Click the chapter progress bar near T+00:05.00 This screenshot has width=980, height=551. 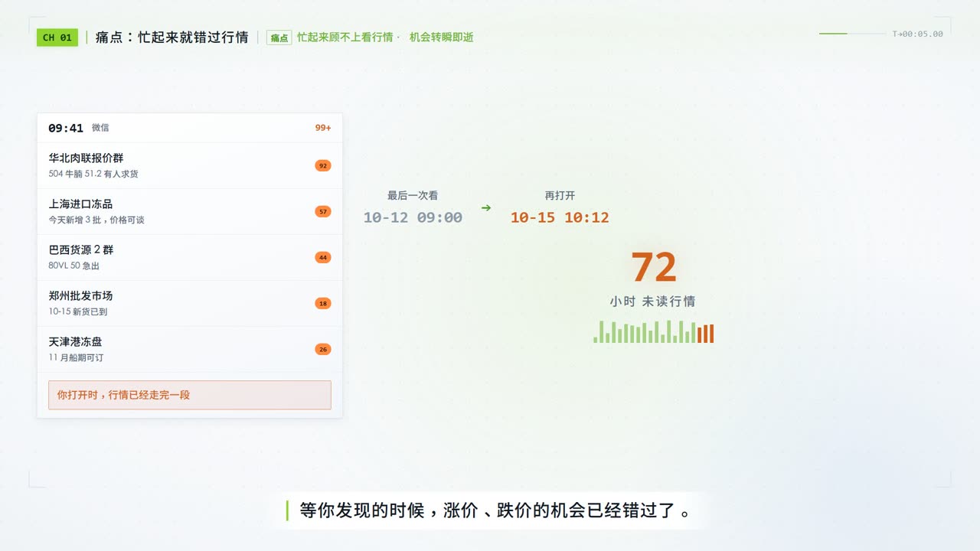852,34
